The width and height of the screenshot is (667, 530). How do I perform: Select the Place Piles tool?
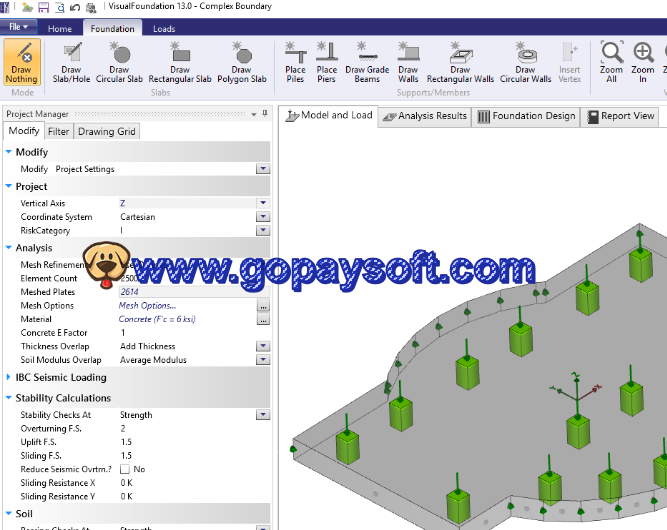click(x=295, y=63)
